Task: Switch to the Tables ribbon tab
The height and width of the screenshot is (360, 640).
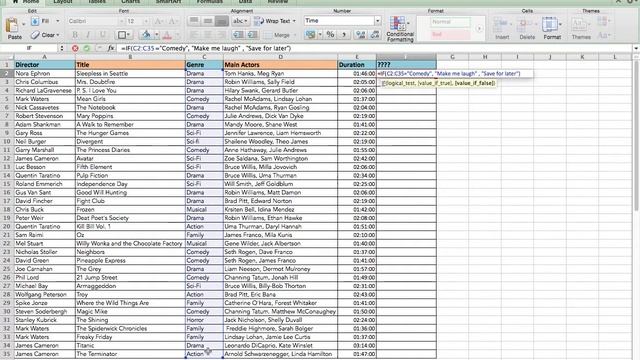Action: coord(97,2)
